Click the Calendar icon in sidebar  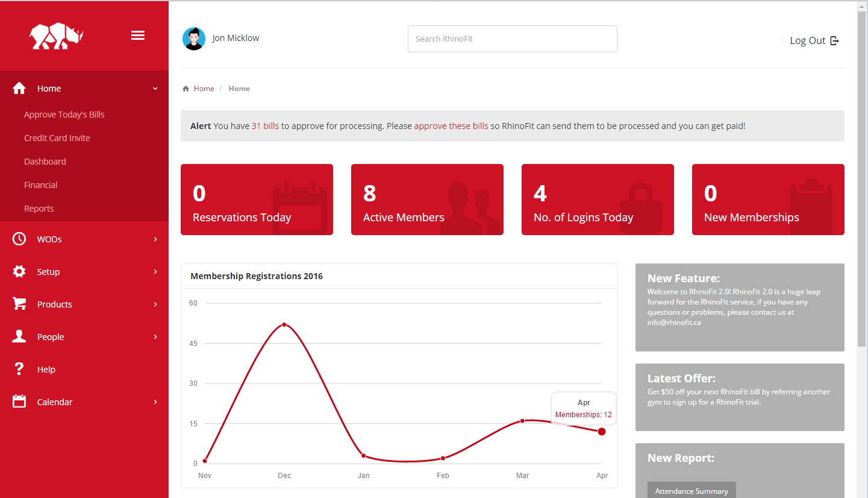click(x=19, y=402)
